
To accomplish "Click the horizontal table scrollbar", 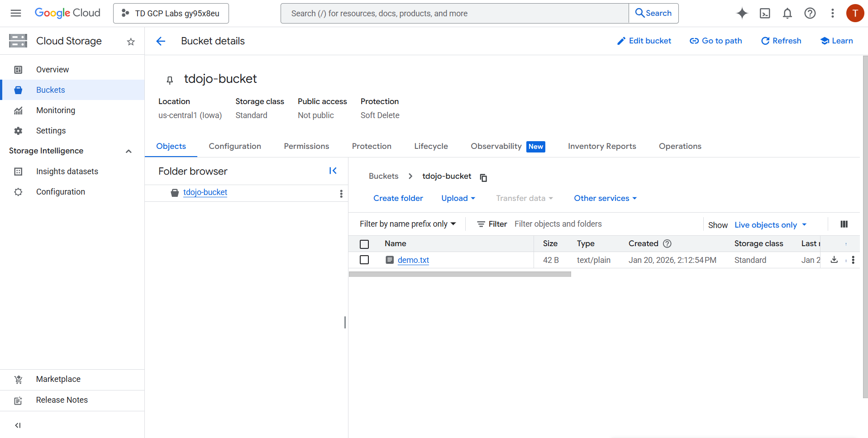I will click(460, 274).
